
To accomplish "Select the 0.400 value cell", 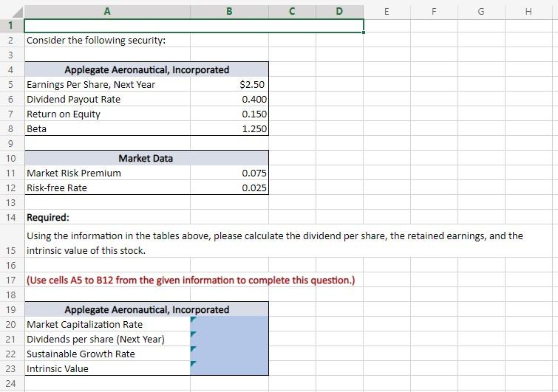I will pos(229,99).
